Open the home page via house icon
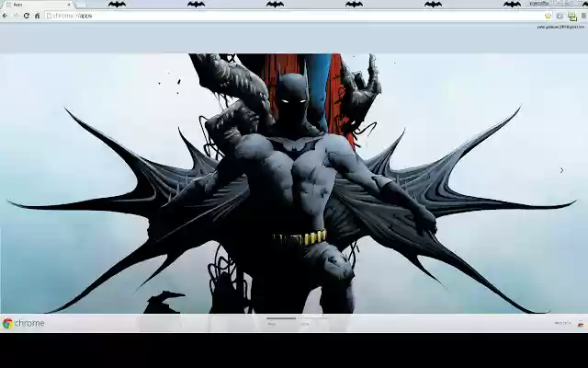Image resolution: width=588 pixels, height=368 pixels. 37,16
